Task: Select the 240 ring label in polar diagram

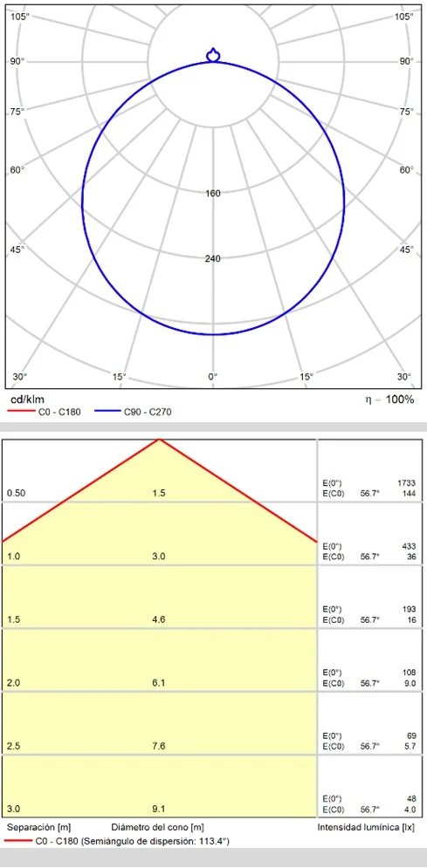Action: pyautogui.click(x=213, y=258)
